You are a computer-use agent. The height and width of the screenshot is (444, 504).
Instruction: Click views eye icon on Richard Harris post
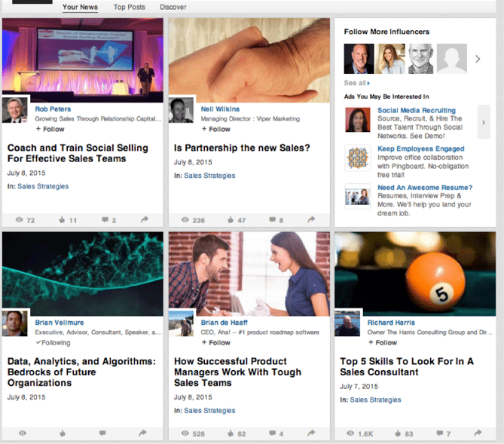pos(350,433)
